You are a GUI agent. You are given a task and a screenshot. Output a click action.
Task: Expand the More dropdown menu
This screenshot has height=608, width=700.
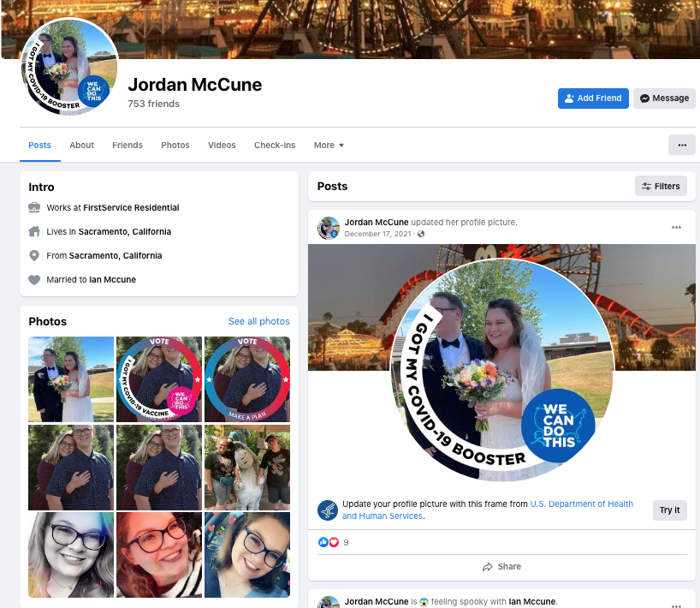(329, 146)
